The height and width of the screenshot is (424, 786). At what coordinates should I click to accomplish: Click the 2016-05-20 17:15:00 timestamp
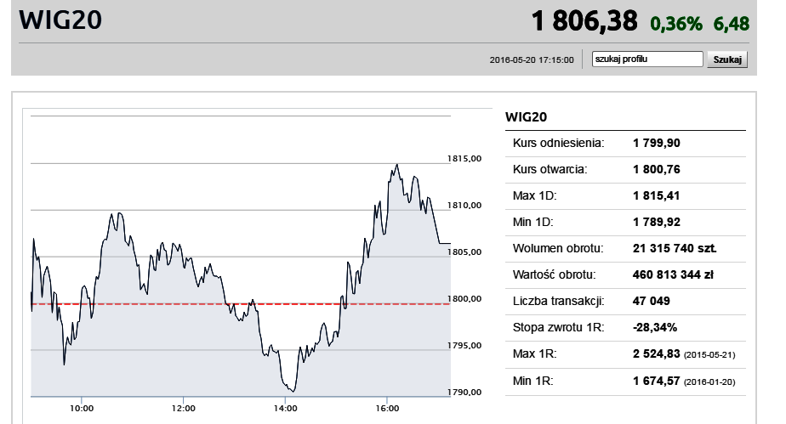click(x=532, y=60)
